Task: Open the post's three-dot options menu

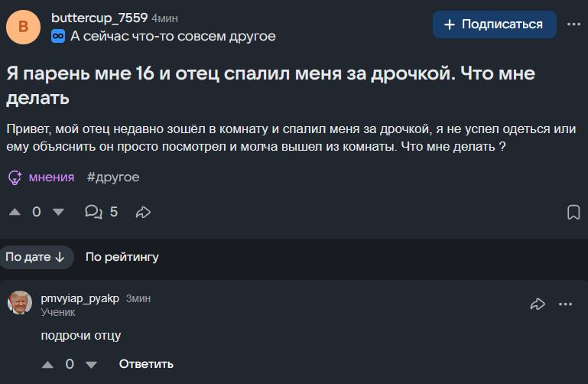Action: [573, 24]
